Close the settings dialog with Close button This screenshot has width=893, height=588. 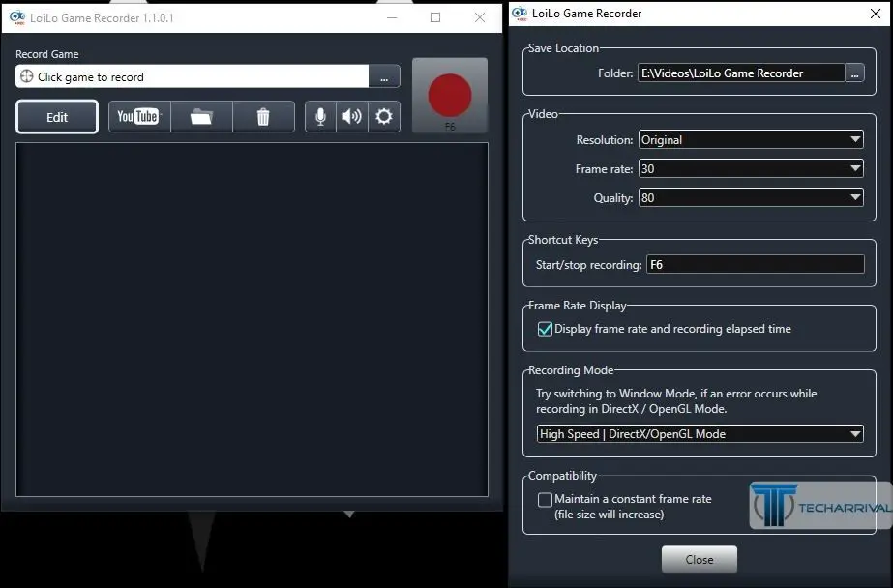tap(700, 560)
